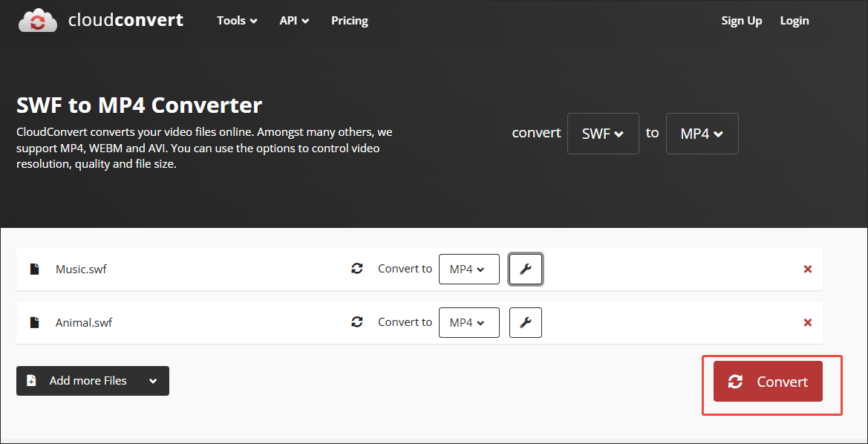The height and width of the screenshot is (444, 868).
Task: Open the MP4 target format dropdown
Action: [702, 134]
